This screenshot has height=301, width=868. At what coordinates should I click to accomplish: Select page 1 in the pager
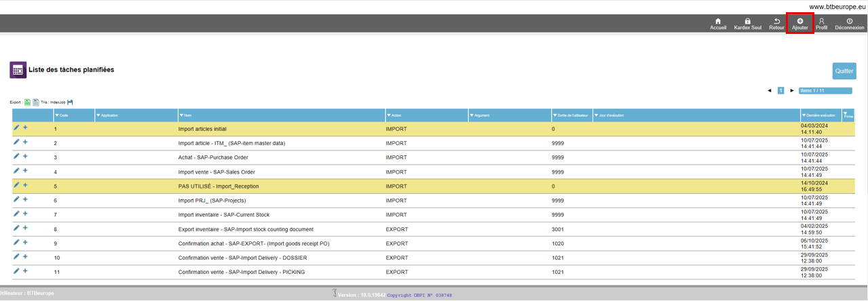(780, 91)
